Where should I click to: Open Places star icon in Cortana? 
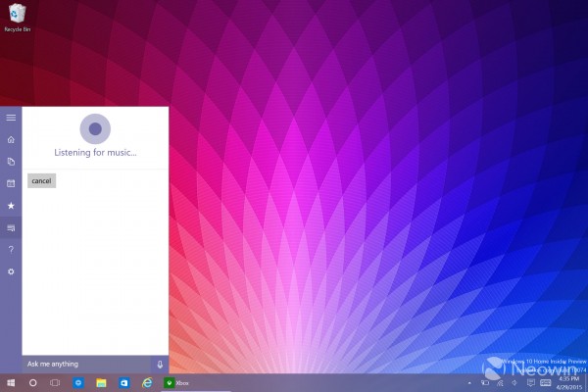click(x=11, y=206)
